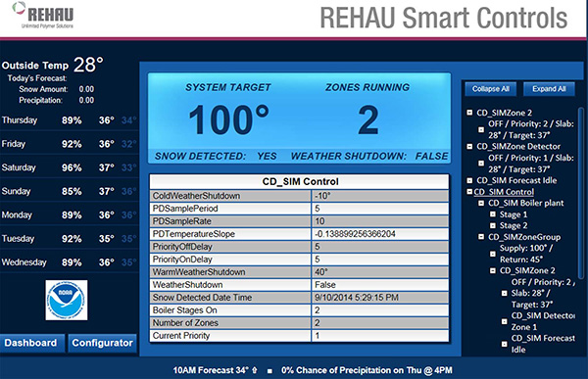This screenshot has height=379, width=588.
Task: Click Saturday's 96% humidity value
Action: 72,167
